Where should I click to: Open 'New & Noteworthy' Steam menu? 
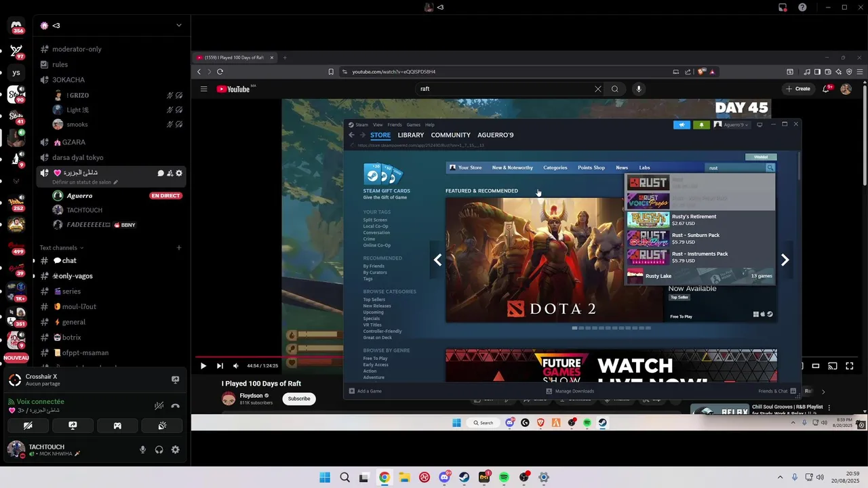[x=513, y=167]
